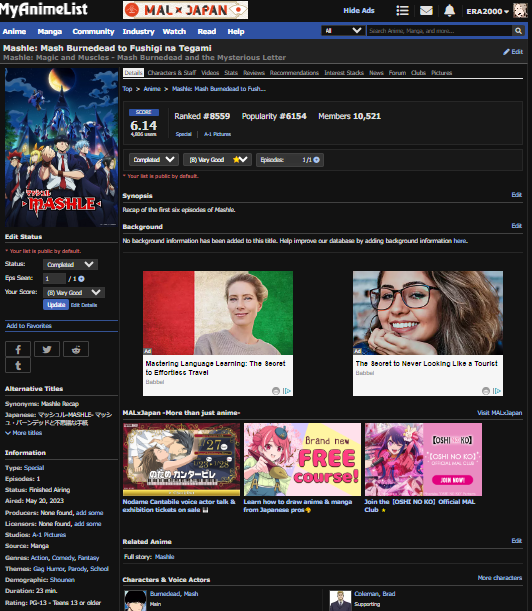Click the A-1 Pictures studio link in sidebar
The image size is (532, 611).
pos(49,535)
